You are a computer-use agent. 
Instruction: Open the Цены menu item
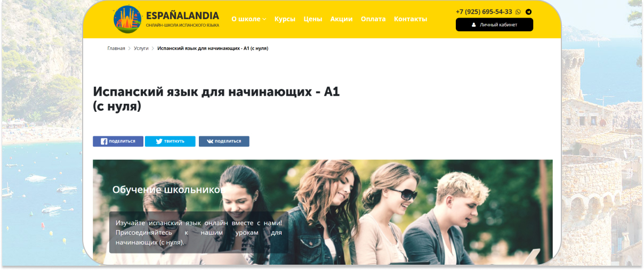[313, 19]
